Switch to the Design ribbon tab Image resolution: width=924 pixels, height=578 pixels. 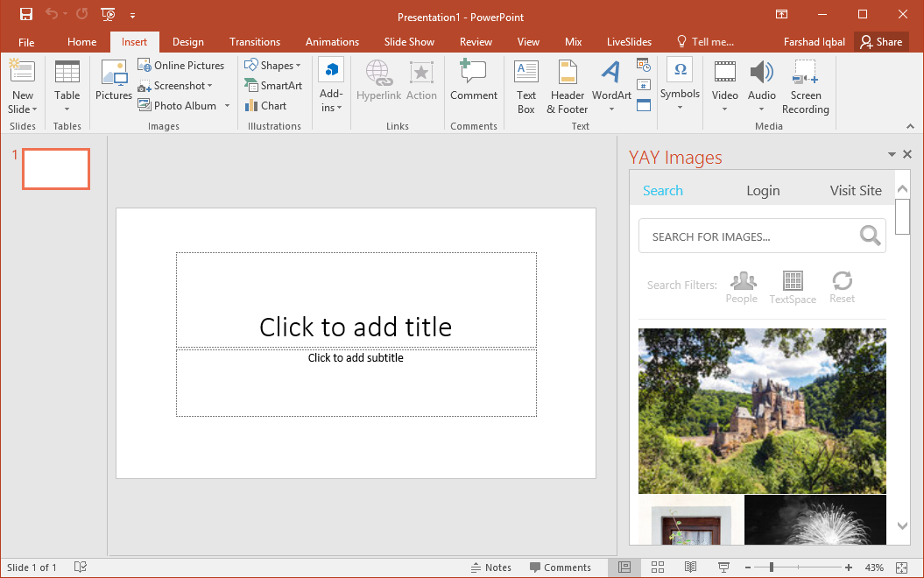(187, 41)
